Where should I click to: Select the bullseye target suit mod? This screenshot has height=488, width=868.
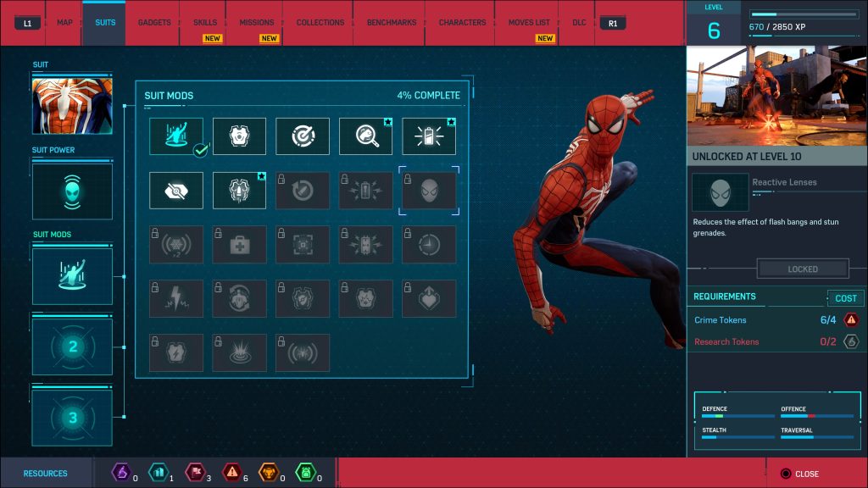click(303, 136)
